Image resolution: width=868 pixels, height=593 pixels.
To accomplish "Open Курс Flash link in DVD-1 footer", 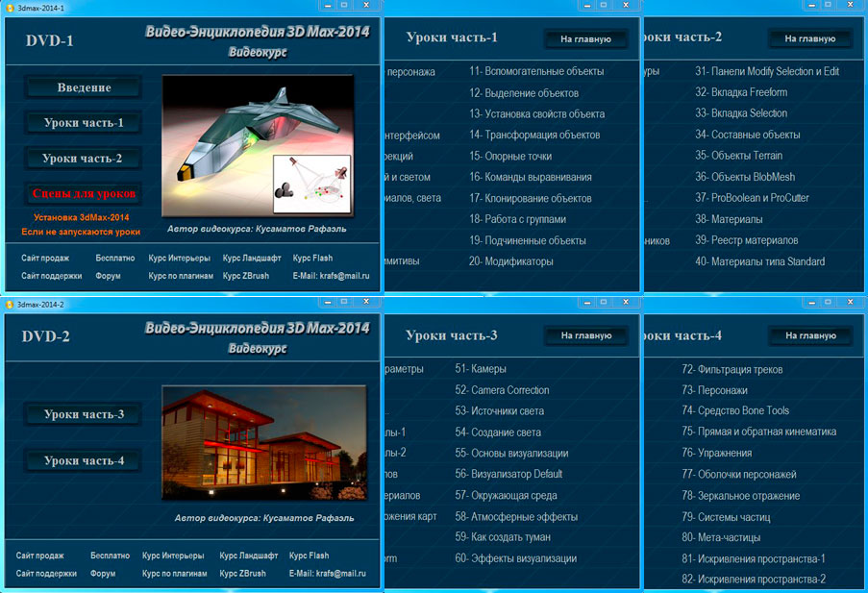I will click(312, 258).
